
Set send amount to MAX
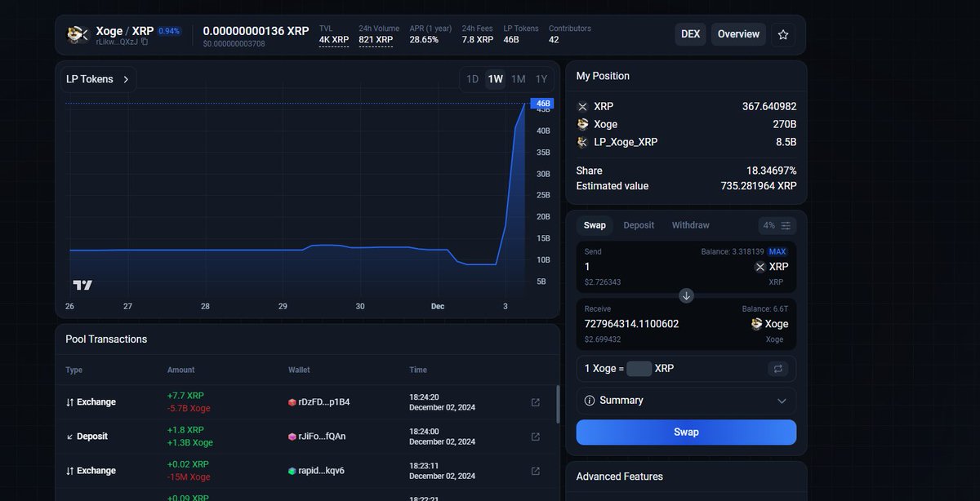(x=777, y=251)
